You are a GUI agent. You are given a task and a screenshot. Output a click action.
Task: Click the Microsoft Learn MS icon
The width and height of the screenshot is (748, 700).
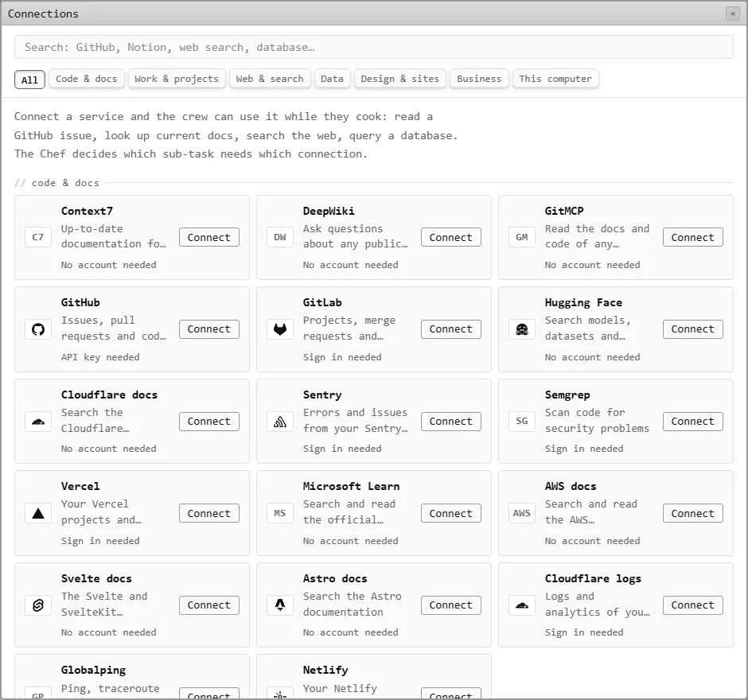280,513
